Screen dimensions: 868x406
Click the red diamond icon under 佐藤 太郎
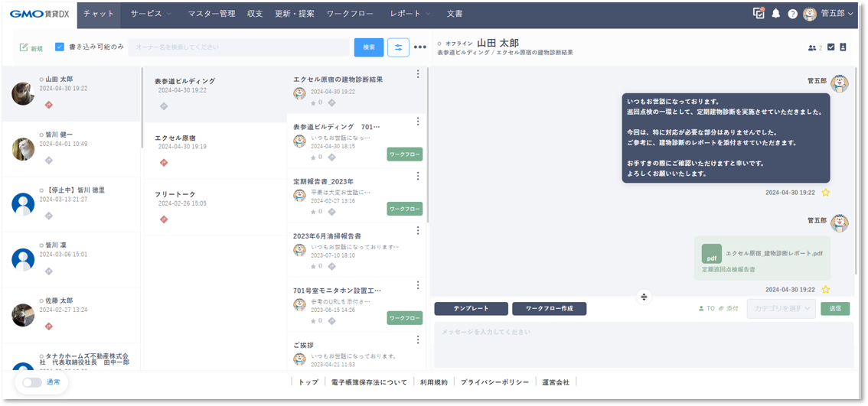click(49, 326)
